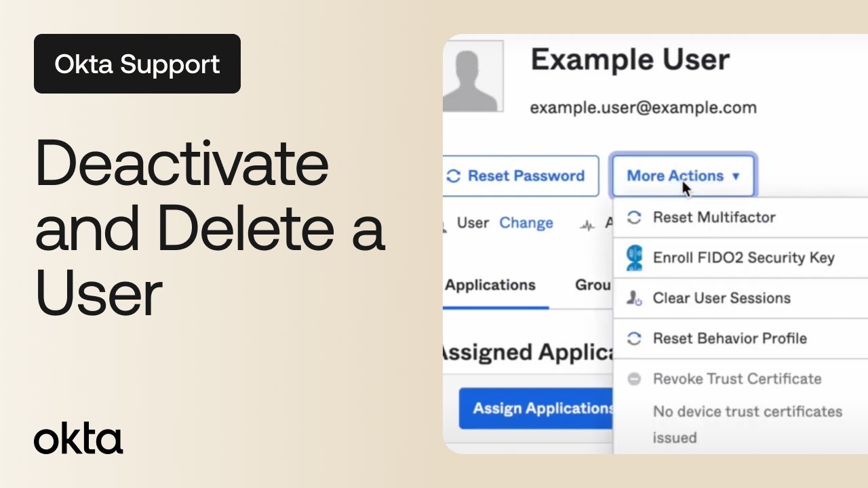Click the More Actions dropdown arrow
Image resolution: width=868 pixels, height=488 pixels.
[x=736, y=176]
